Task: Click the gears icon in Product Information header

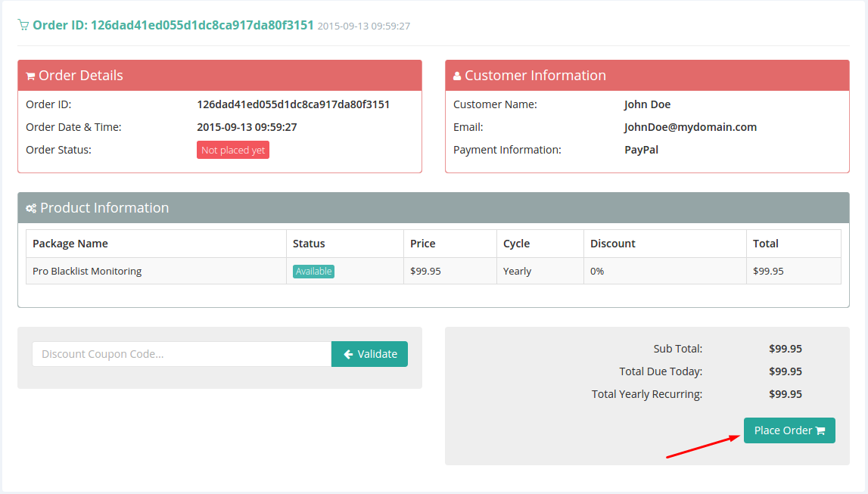Action: pyautogui.click(x=31, y=208)
